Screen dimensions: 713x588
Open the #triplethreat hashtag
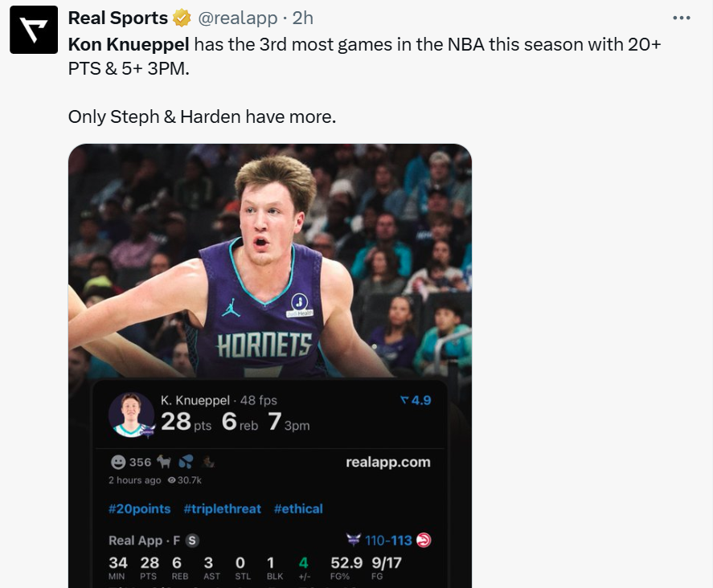[223, 508]
